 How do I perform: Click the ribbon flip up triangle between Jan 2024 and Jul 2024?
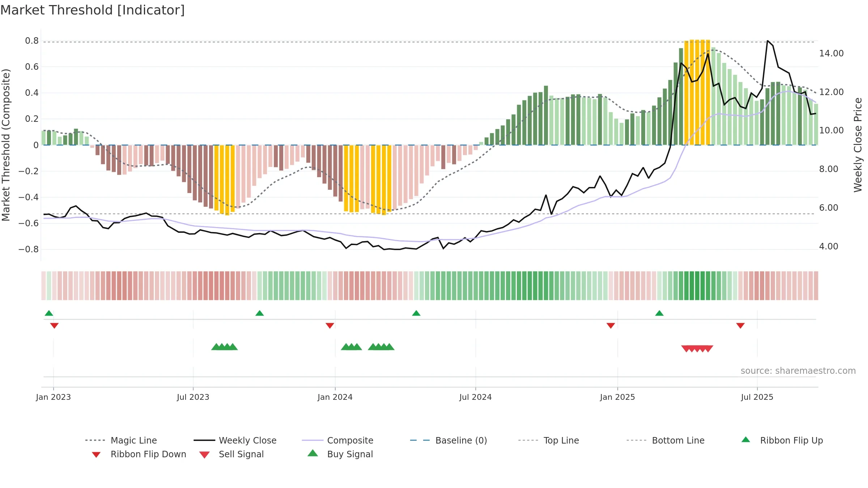pos(416,313)
